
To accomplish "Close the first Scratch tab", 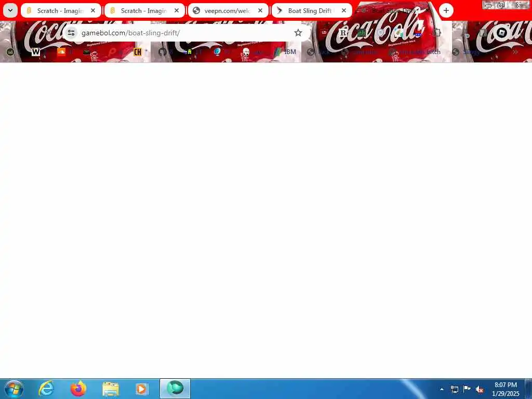I will tap(93, 10).
